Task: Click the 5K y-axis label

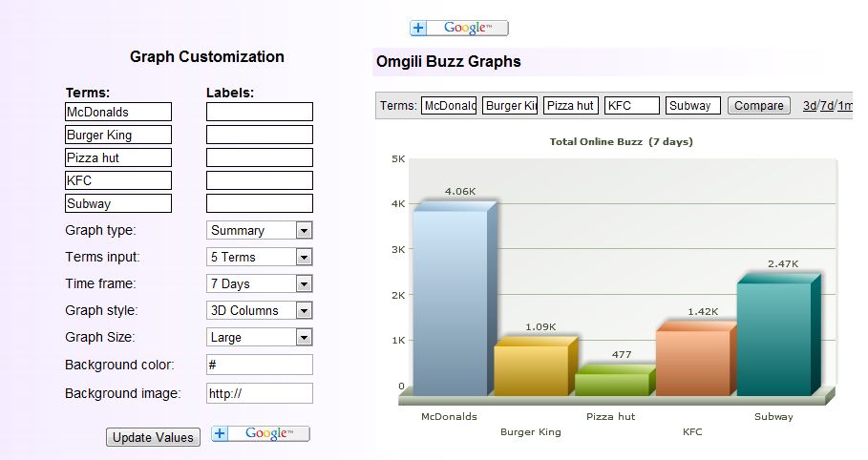Action: (x=398, y=159)
